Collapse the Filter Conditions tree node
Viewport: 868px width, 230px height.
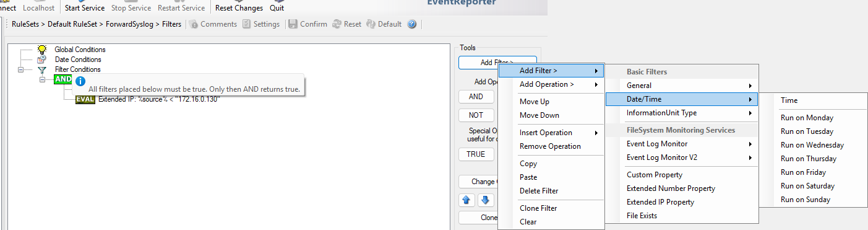pyautogui.click(x=20, y=70)
